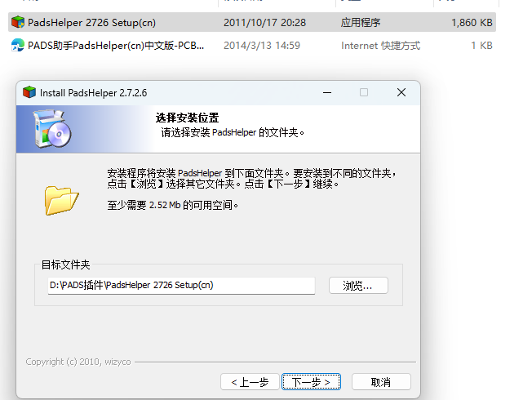Screen dimensions: 532x400
Task: Select the PadsHelper 2726 Setup(cn) file name
Action: pyautogui.click(x=91, y=22)
